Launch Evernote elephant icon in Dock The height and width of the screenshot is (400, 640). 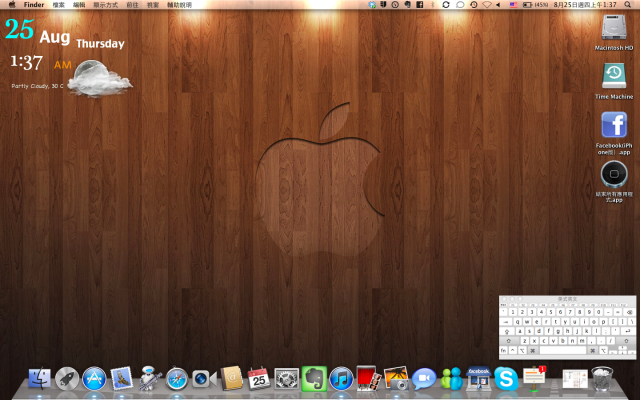[314, 379]
